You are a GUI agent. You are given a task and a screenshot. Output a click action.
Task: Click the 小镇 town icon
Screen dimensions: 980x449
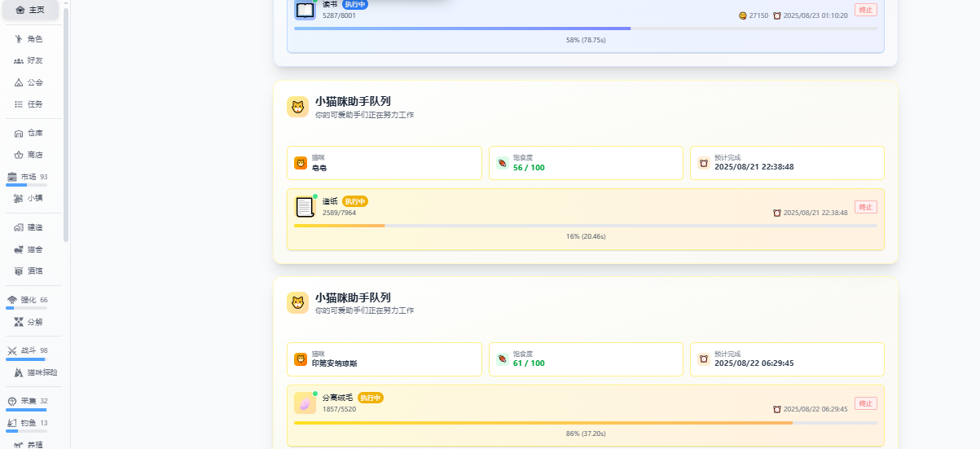coord(19,198)
